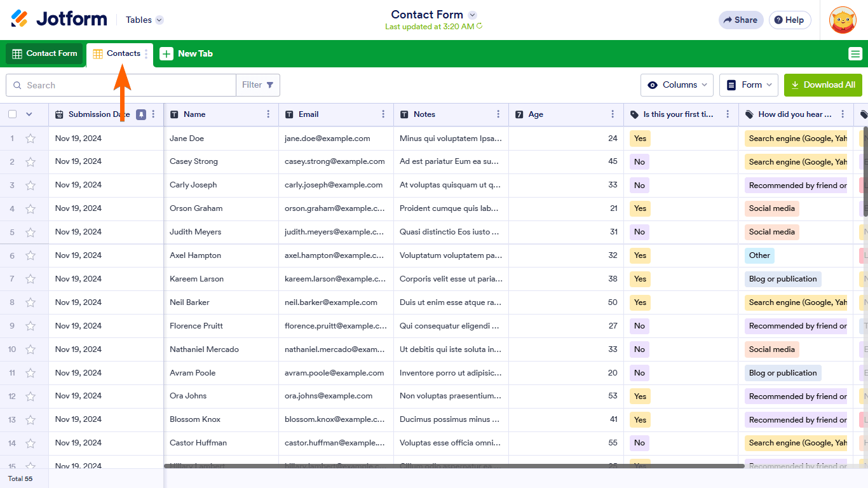This screenshot has width=868, height=488.
Task: Click the pin icon on Submission Date column
Action: (x=141, y=114)
